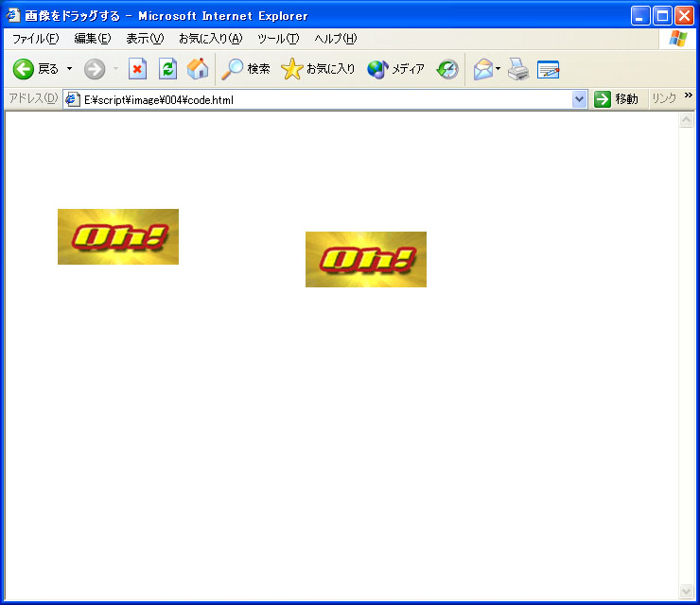Click the リンク (Links) toolbar label
Image resolution: width=700 pixels, height=605 pixels.
(x=664, y=98)
